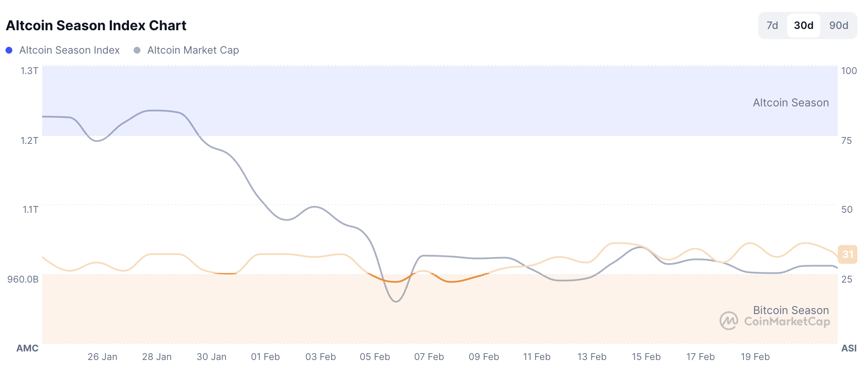This screenshot has width=868, height=380.
Task: Click the CoinMarketCap logo icon
Action: pos(728,321)
